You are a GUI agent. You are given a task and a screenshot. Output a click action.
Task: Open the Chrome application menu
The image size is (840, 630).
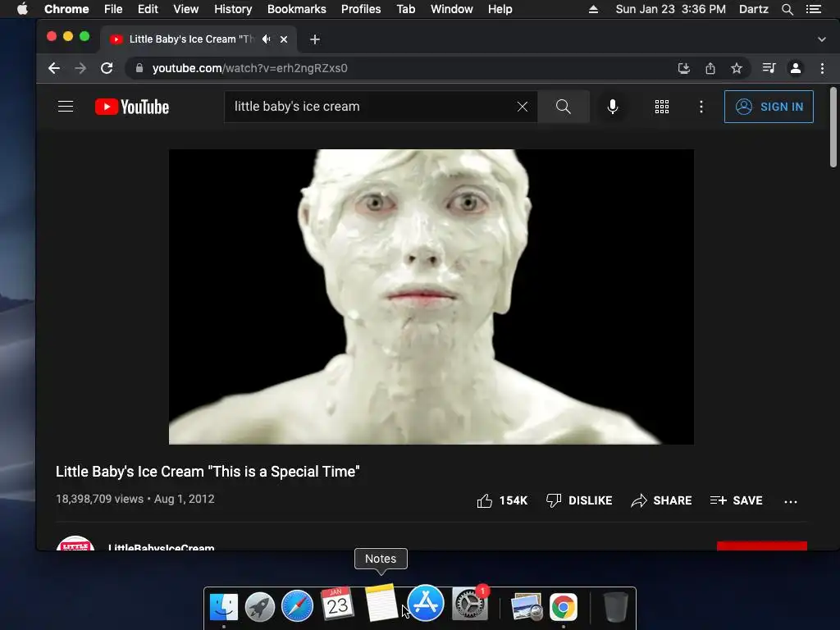(66, 9)
